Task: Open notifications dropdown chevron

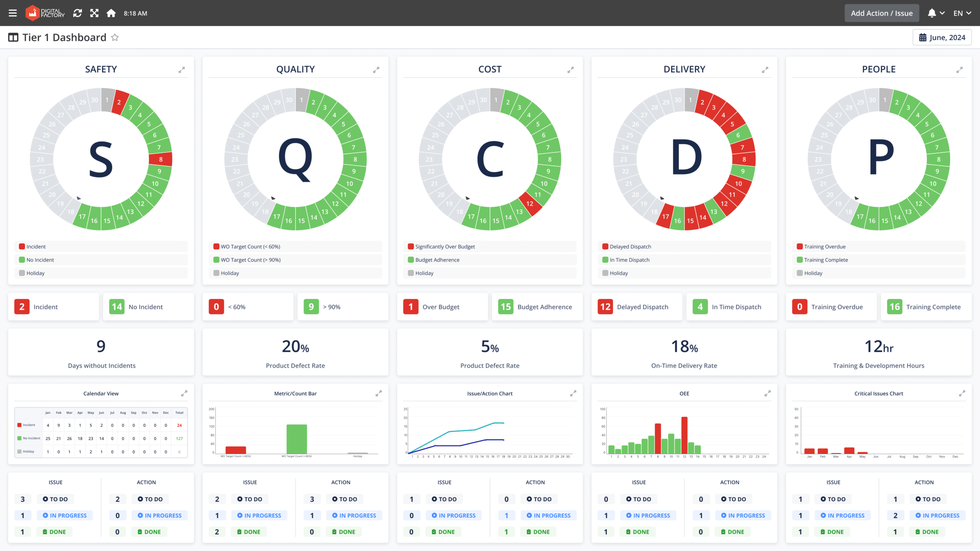Action: coord(942,13)
